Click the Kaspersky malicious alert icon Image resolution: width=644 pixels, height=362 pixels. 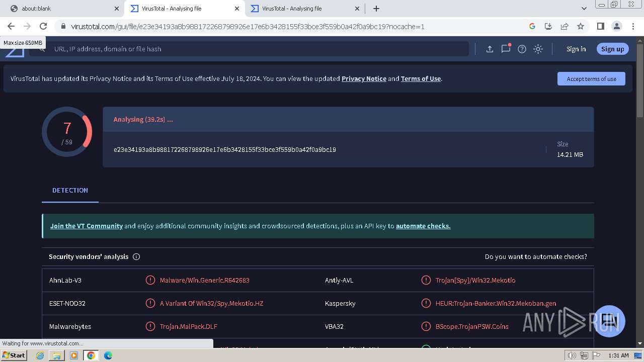click(426, 303)
